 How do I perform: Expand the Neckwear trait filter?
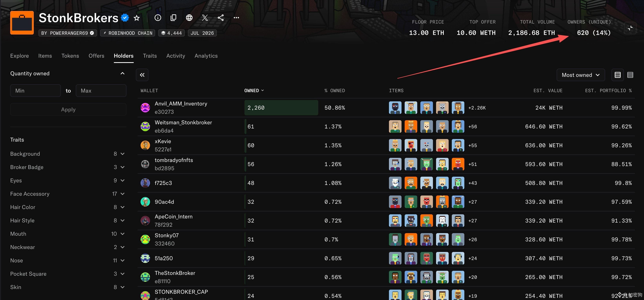123,247
